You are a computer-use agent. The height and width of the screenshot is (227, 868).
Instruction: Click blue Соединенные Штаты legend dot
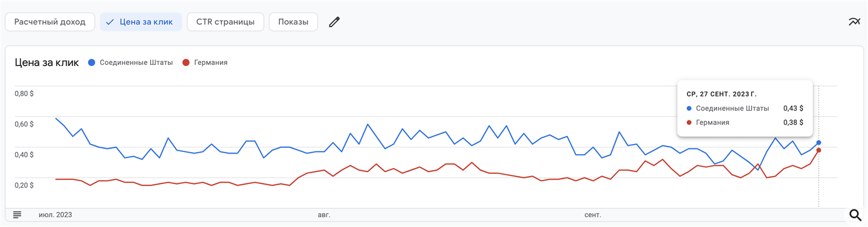(x=92, y=63)
